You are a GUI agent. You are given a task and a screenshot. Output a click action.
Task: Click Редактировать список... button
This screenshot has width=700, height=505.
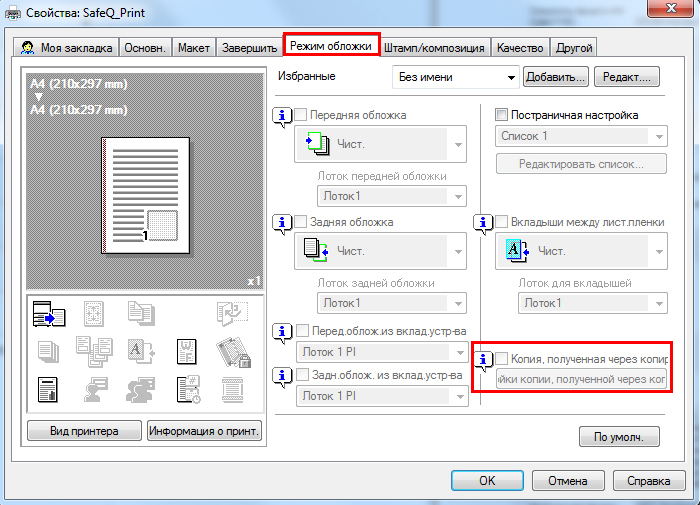[x=581, y=164]
